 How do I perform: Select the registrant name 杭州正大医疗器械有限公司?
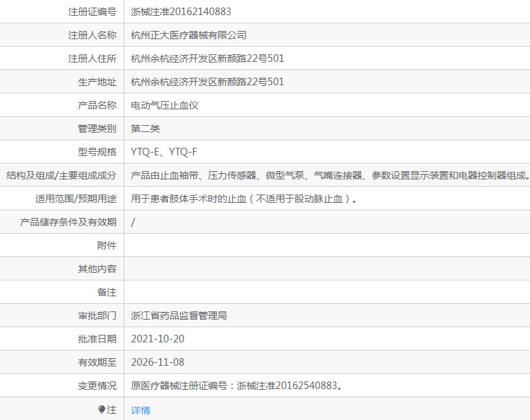[188, 35]
